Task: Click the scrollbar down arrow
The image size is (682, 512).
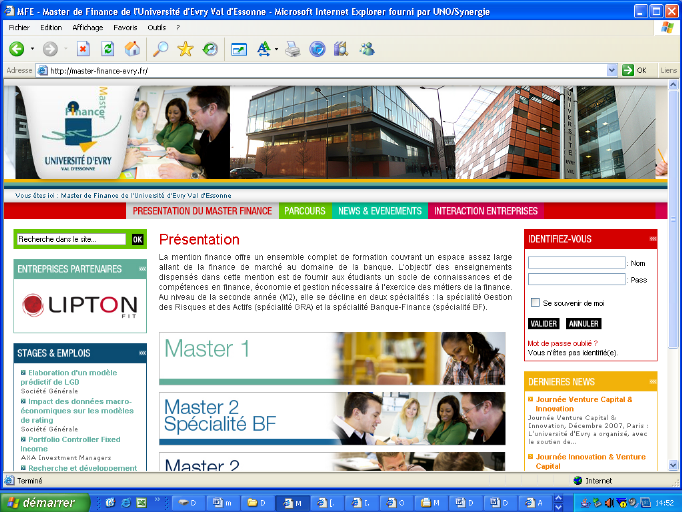Action: (x=673, y=465)
